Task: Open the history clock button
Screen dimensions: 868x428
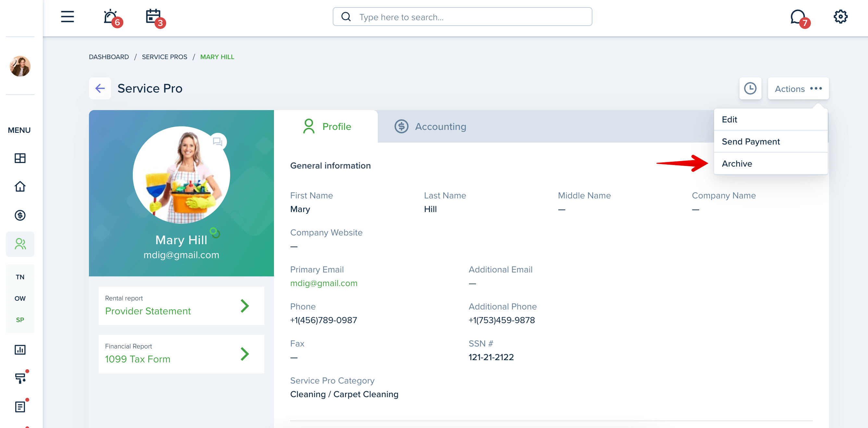Action: coord(750,88)
